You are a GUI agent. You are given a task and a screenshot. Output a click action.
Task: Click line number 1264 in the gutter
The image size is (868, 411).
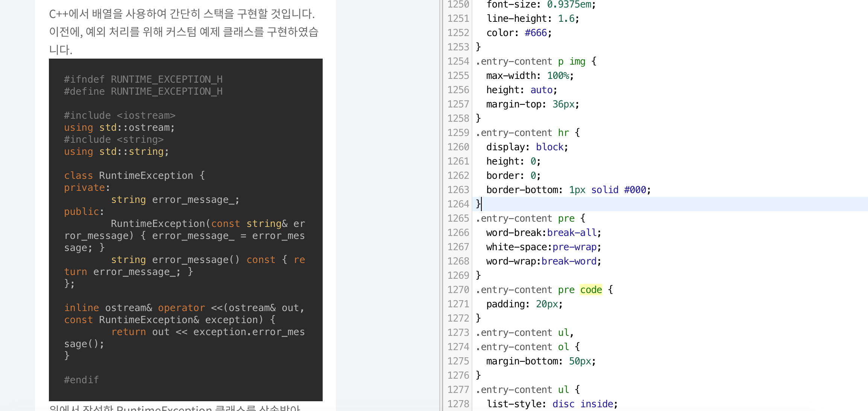pyautogui.click(x=458, y=204)
